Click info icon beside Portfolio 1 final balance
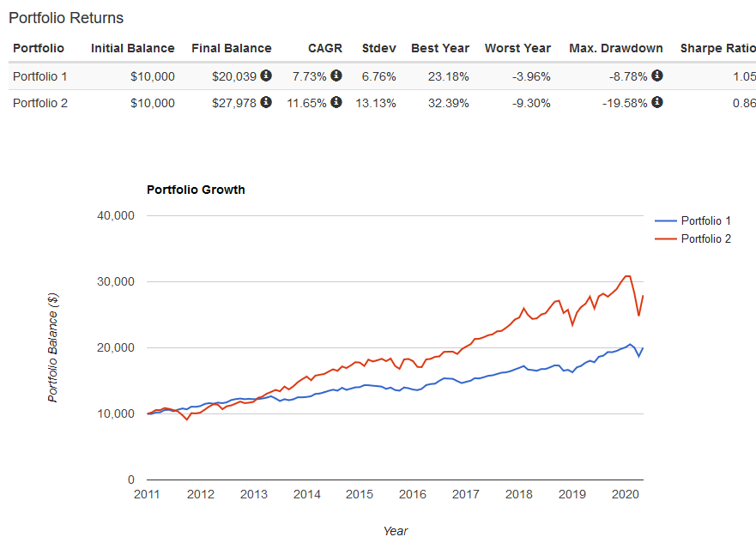The width and height of the screenshot is (756, 555). 266,76
